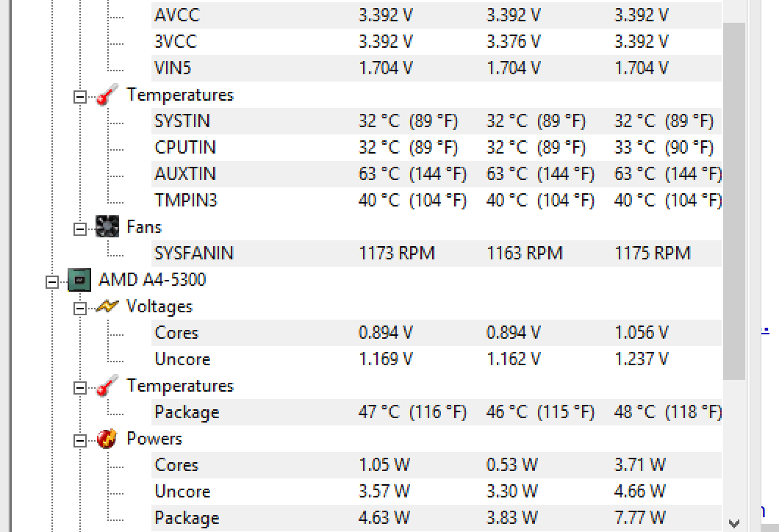Collapse the Voltages group under AMD A4-5300
The image size is (779, 532).
pos(79,309)
